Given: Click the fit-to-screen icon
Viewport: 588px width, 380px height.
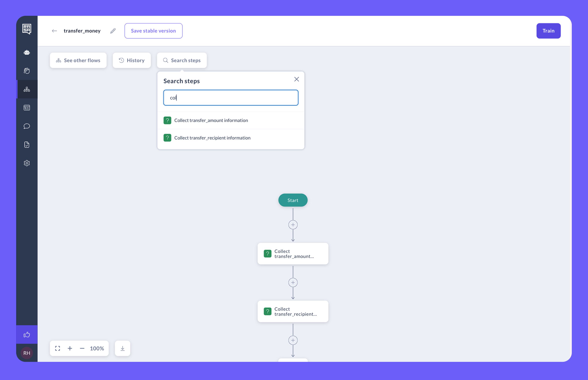Looking at the screenshot, I should [x=57, y=348].
